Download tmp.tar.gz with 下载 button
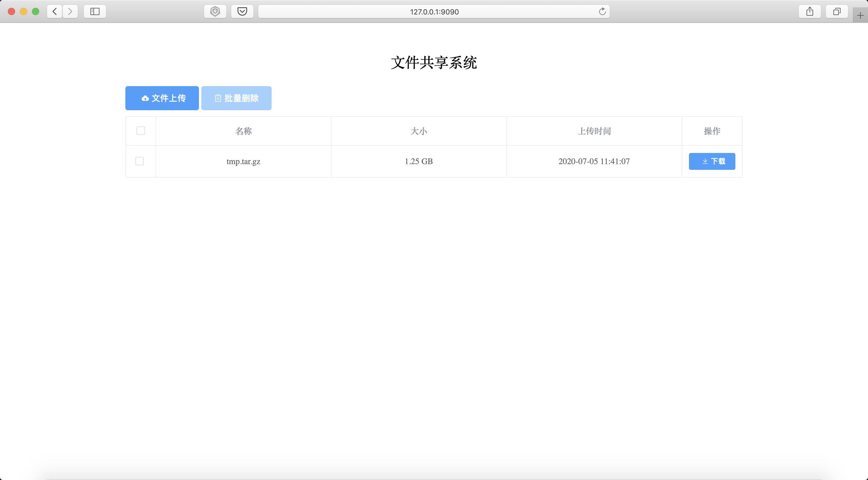 point(712,161)
